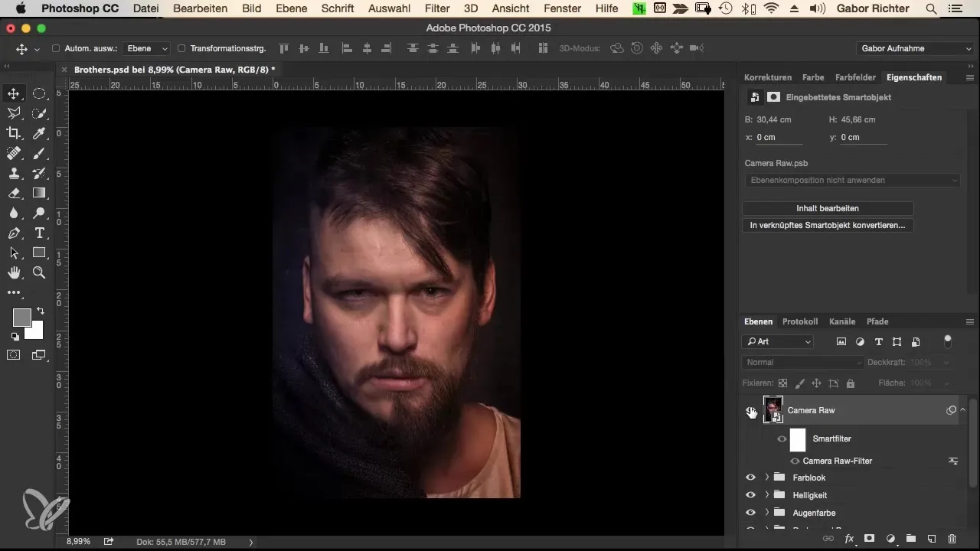Expand the Helligkeit group
Screen dimensions: 980x551
766,495
